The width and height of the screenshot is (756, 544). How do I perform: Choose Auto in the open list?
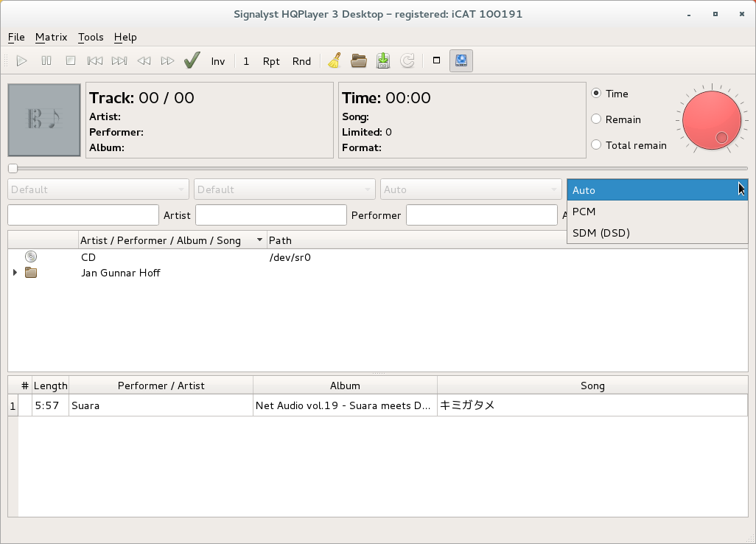pyautogui.click(x=658, y=190)
